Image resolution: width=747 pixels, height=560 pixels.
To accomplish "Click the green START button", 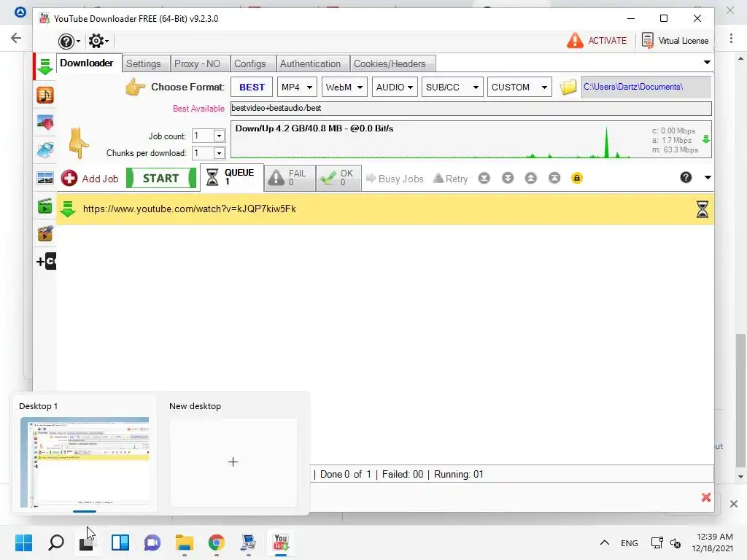I will click(161, 178).
